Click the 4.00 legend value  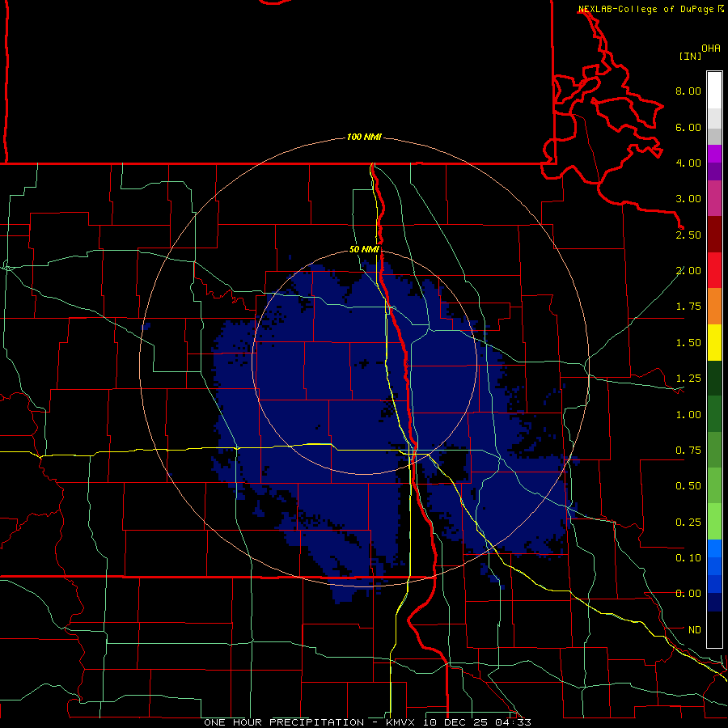(688, 163)
